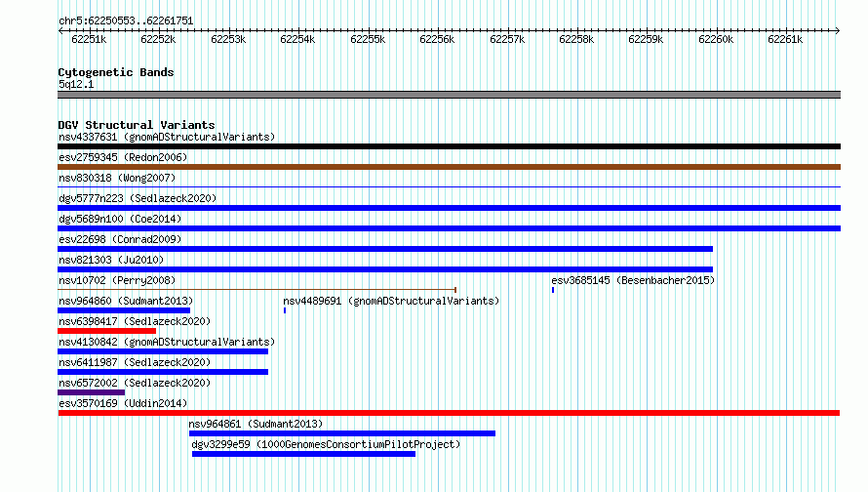This screenshot has width=868, height=492.
Task: Click the nsv821303 (Ju2010) label
Action: (x=111, y=260)
